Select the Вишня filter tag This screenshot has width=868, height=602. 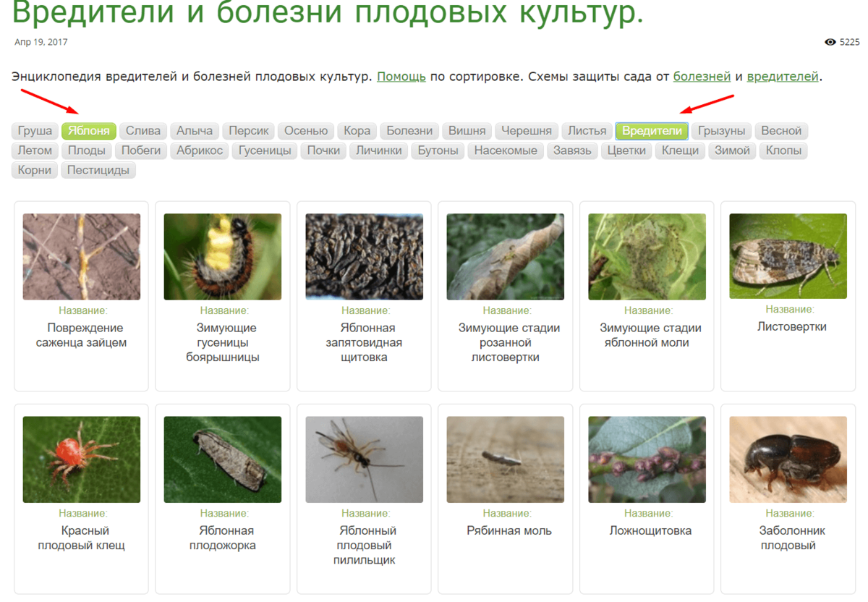tap(467, 131)
